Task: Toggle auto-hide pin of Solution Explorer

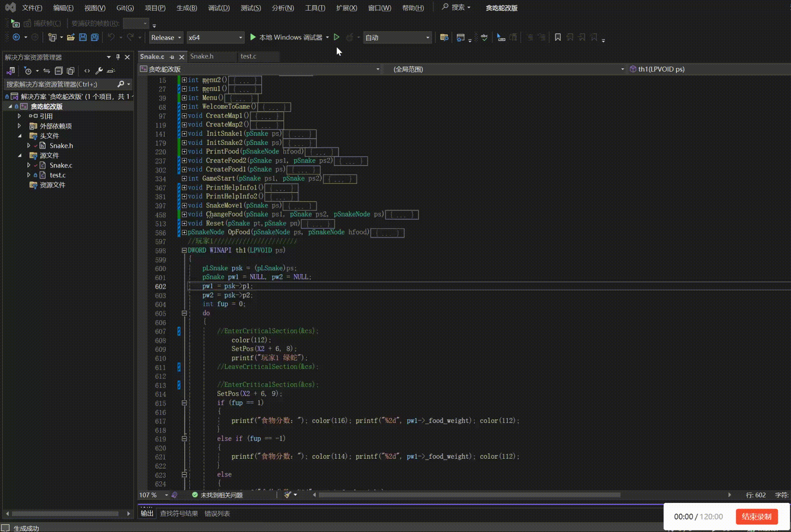Action: [118, 57]
